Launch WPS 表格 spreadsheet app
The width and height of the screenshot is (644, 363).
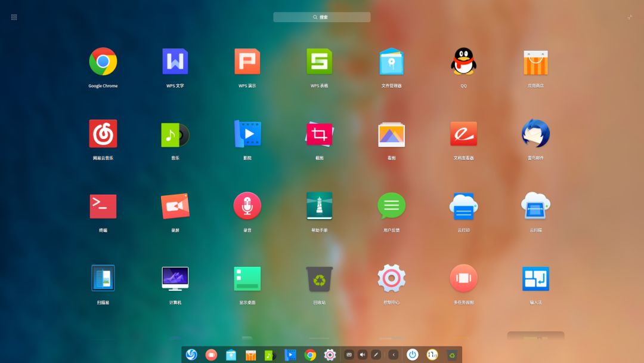click(x=320, y=61)
